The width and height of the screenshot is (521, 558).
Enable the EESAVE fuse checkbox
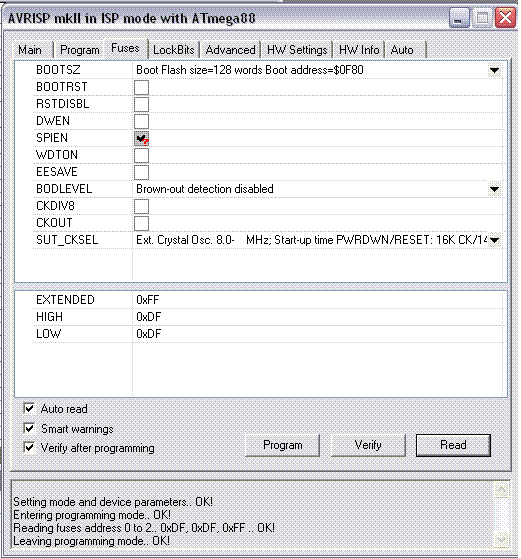[141, 173]
